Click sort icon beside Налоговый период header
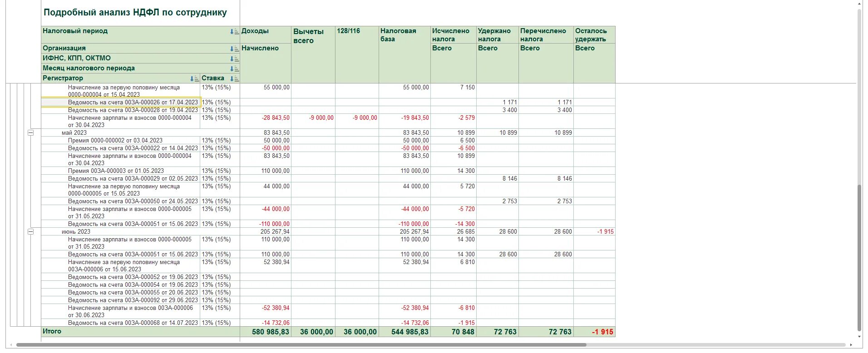Viewport: 868px width, 353px height. [x=234, y=32]
